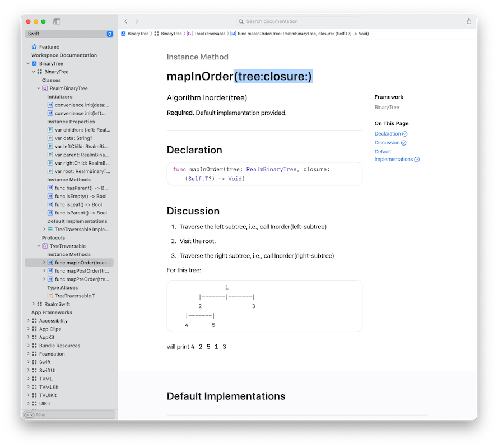Collapse the TreeTraversable protocol node
The width and height of the screenshot is (498, 448).
pos(39,246)
